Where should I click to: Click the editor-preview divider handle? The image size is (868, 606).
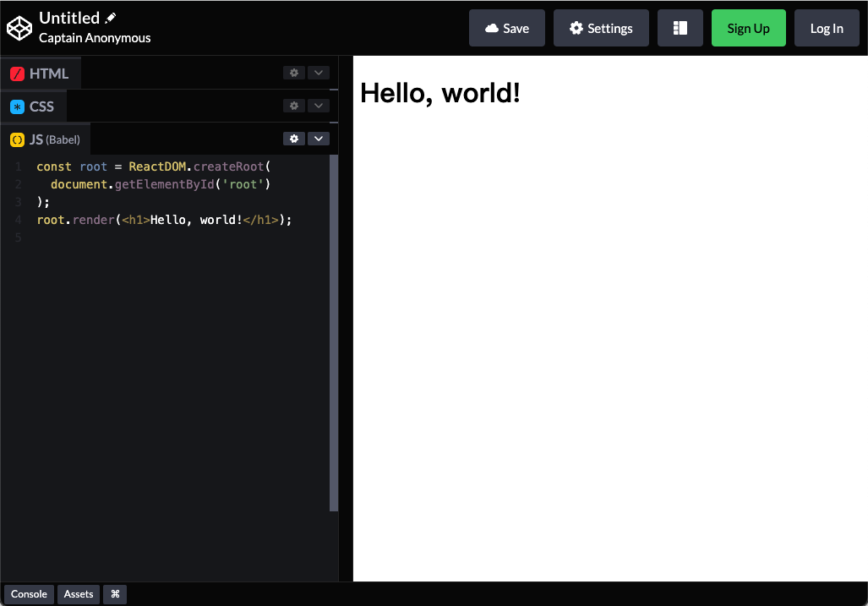346,319
